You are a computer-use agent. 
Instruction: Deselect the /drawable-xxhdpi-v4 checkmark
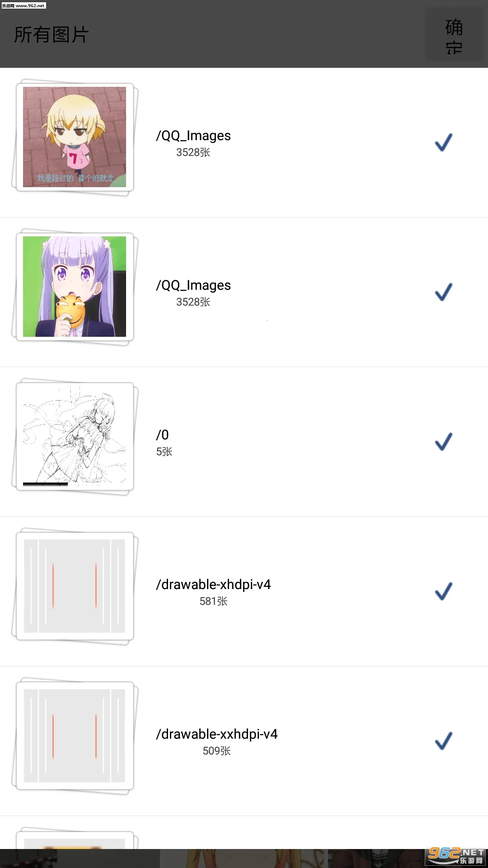pos(443,741)
